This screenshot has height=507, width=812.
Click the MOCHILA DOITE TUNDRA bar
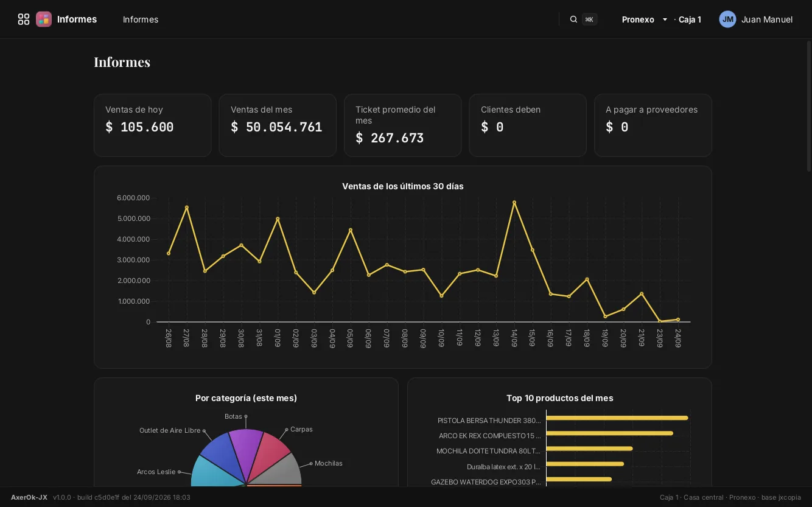[x=590, y=449]
